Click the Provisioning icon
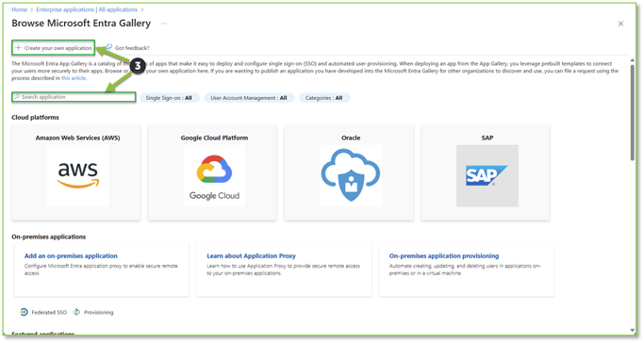 [76, 312]
